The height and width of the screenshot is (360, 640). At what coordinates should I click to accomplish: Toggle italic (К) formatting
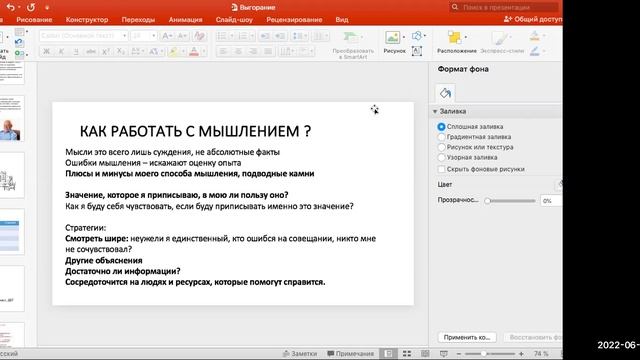pos(61,51)
